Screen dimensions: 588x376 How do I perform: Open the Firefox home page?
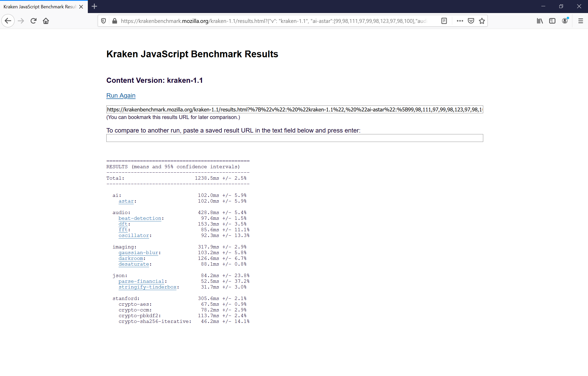pyautogui.click(x=46, y=21)
